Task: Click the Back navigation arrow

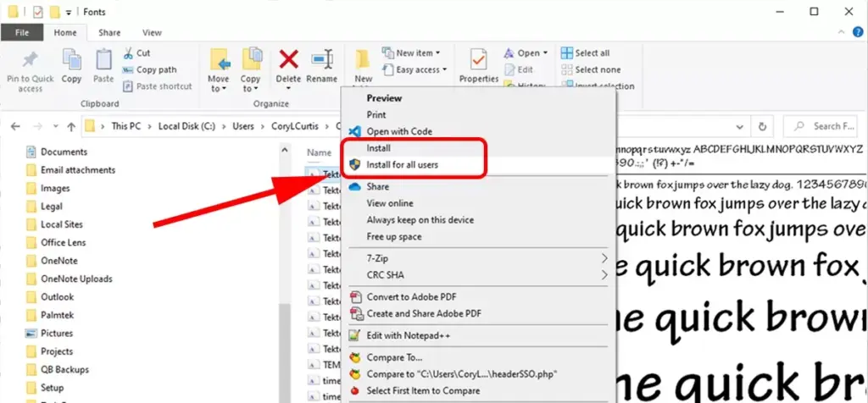Action: (x=15, y=126)
